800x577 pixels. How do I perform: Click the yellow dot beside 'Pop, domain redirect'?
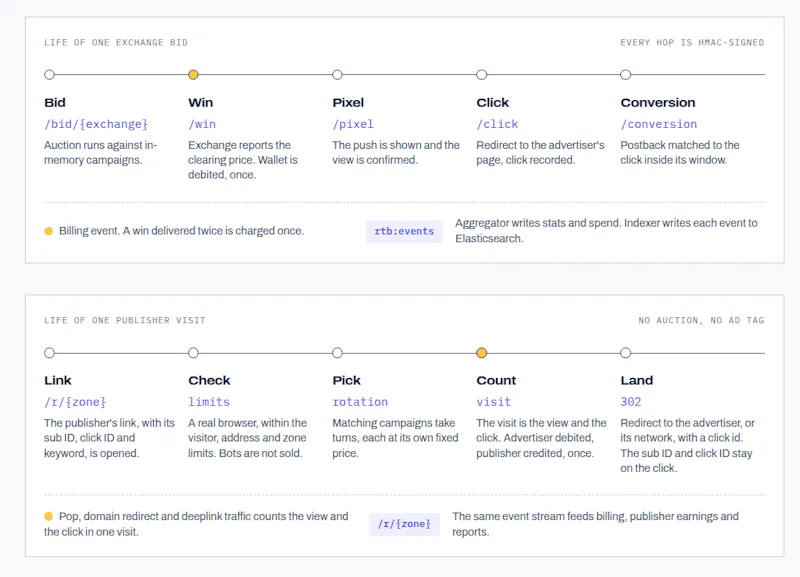tap(48, 516)
